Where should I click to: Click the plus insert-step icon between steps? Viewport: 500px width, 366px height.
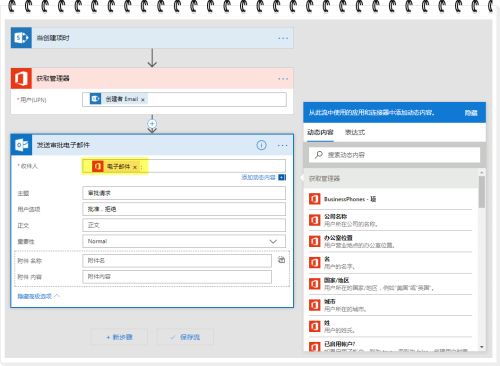152,124
